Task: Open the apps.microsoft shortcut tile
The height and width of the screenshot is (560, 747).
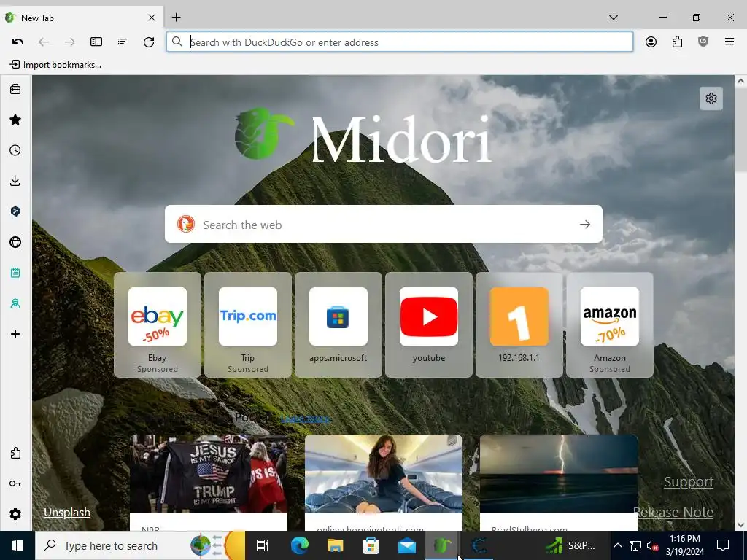Action: (x=338, y=324)
